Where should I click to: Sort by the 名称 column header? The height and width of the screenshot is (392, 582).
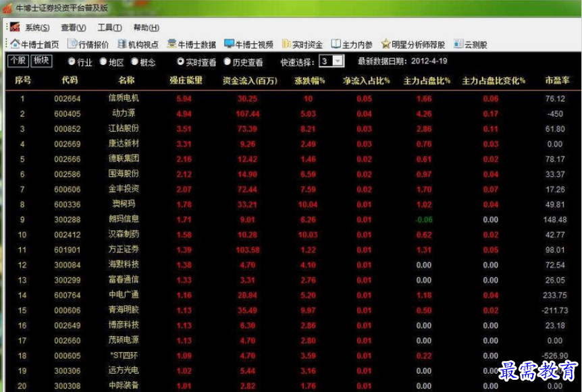click(126, 80)
